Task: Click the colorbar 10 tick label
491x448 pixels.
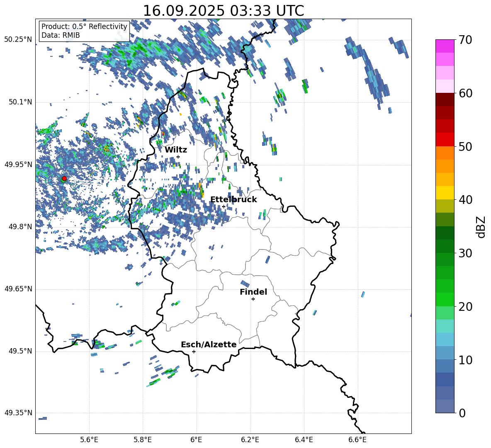Action: click(x=465, y=360)
